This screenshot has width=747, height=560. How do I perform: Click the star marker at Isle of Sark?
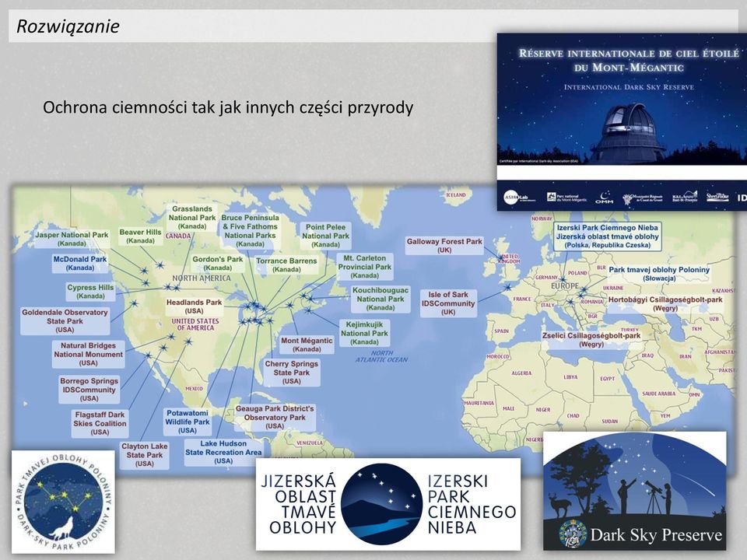coord(508,287)
